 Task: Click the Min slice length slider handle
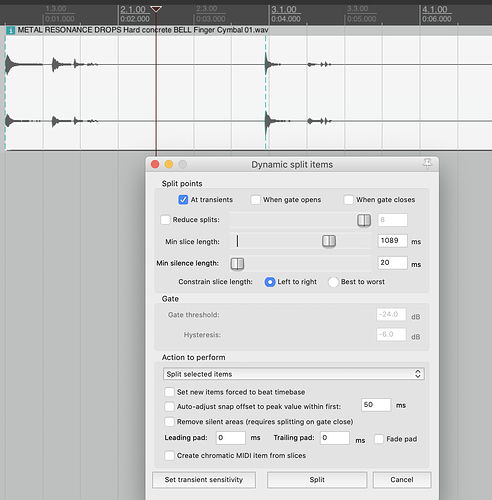tap(329, 241)
